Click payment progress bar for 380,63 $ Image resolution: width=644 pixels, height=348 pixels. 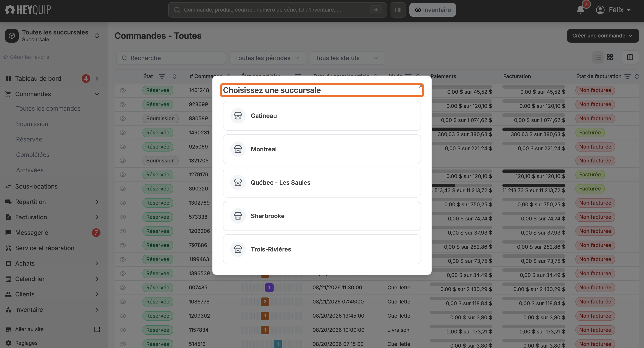point(461,129)
